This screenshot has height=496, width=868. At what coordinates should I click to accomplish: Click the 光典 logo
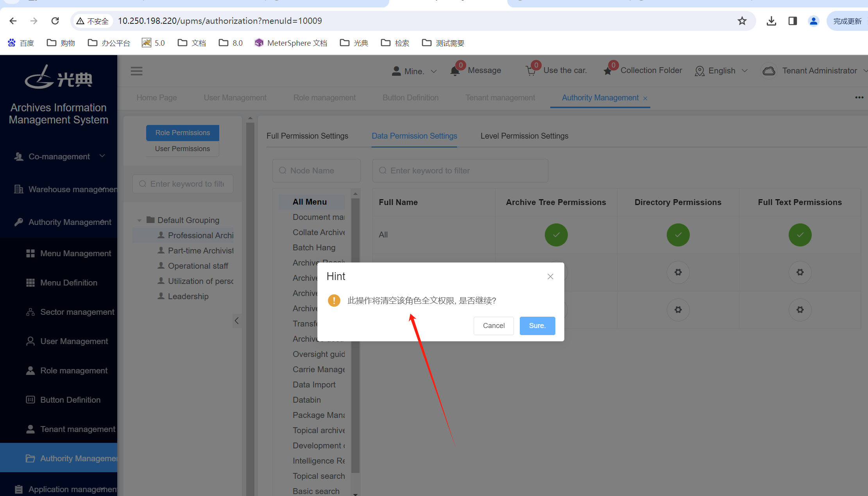point(59,77)
